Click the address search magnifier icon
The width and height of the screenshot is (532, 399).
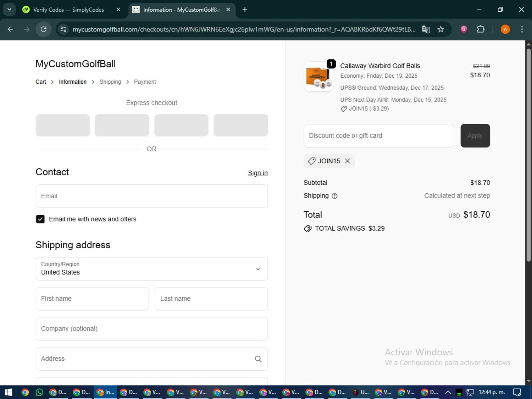point(258,359)
